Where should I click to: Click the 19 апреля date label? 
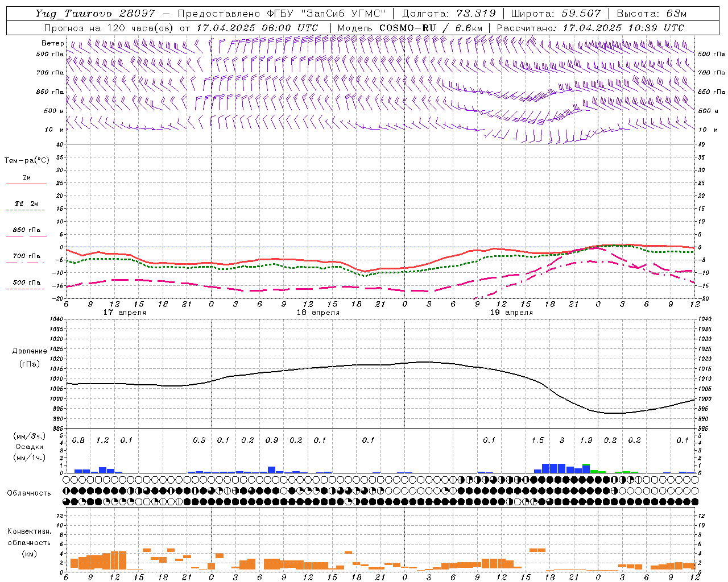click(x=511, y=313)
